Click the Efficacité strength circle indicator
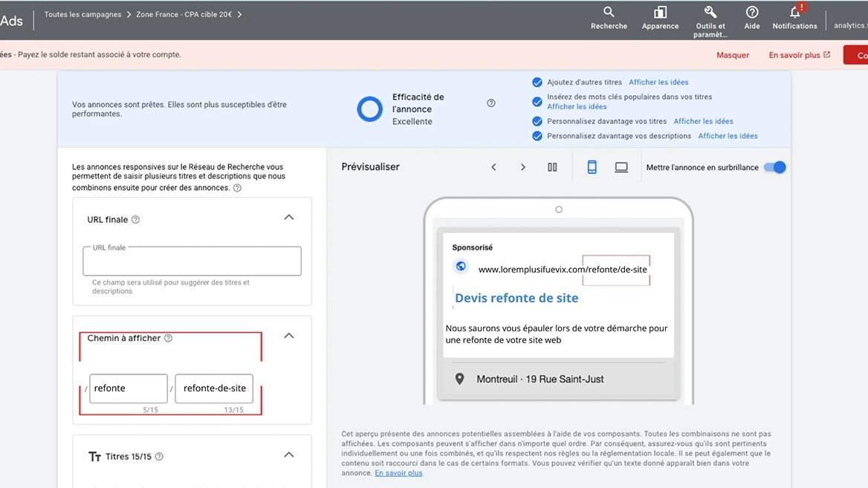 coord(370,109)
